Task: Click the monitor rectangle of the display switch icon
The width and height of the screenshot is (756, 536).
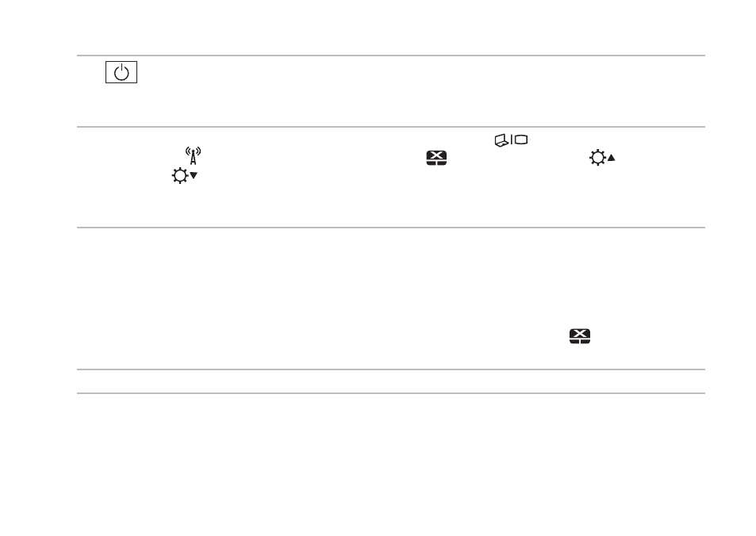Action: (521, 140)
